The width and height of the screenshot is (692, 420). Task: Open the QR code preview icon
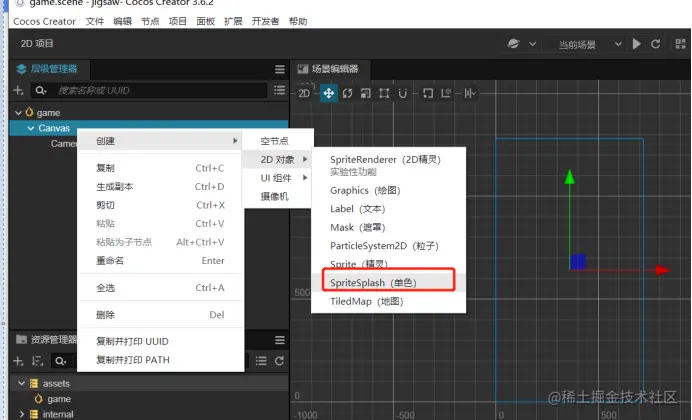pos(680,44)
